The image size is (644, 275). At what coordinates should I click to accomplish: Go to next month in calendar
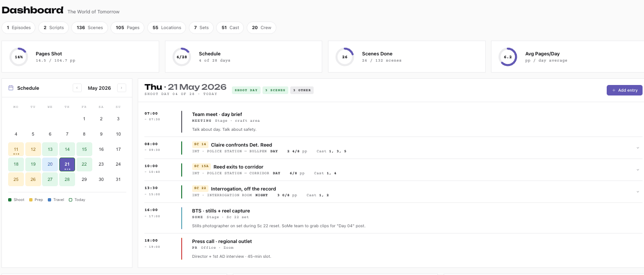click(121, 88)
